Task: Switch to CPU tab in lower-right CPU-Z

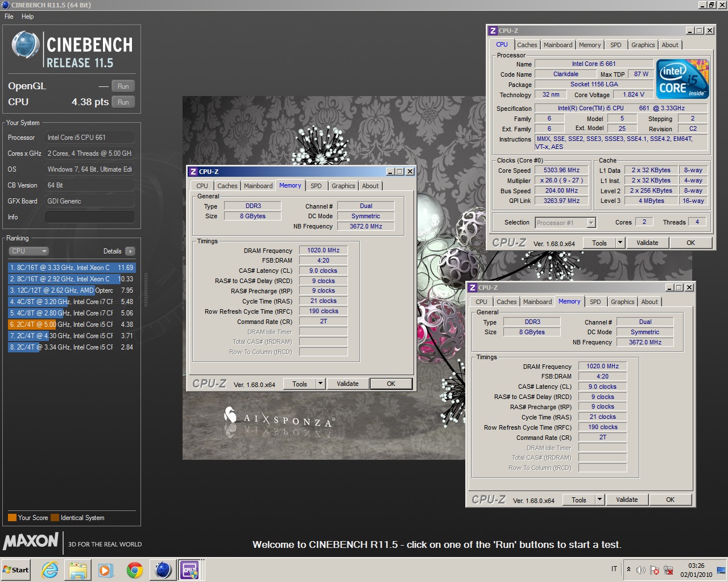Action: (481, 302)
